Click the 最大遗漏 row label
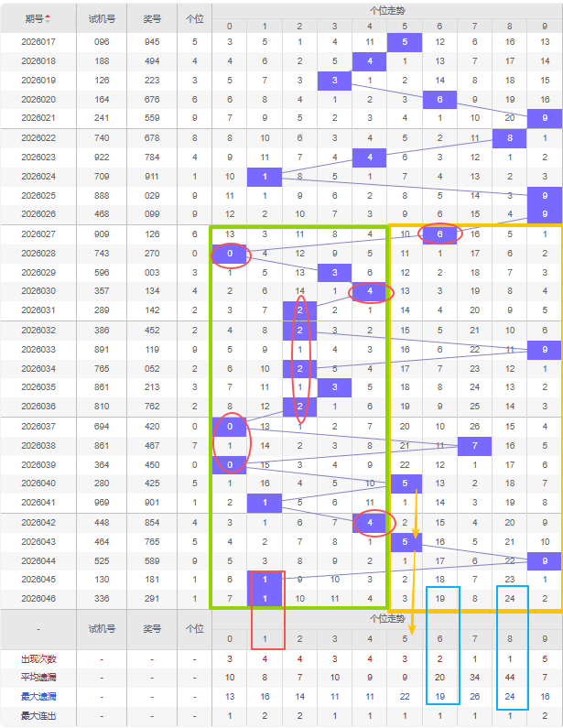563x728 pixels. point(38,696)
